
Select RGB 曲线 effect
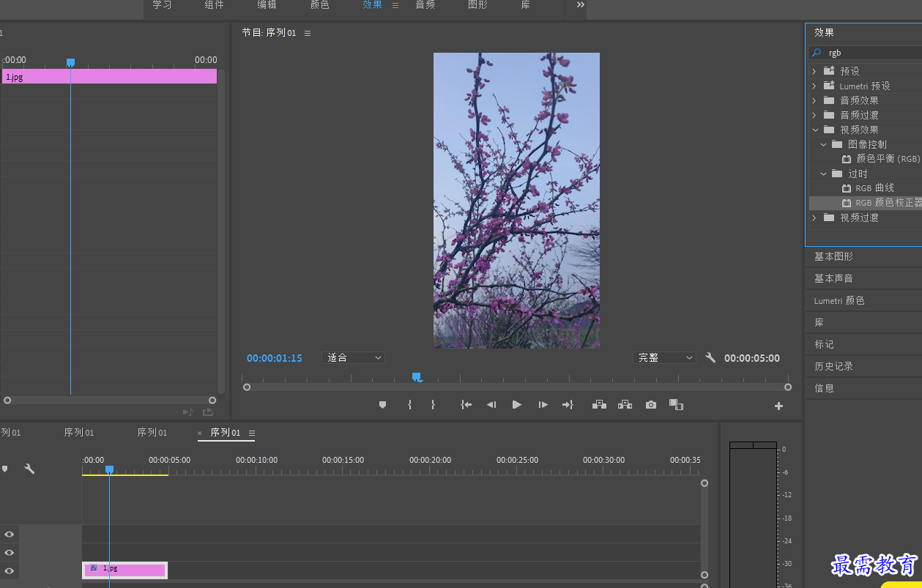point(875,188)
